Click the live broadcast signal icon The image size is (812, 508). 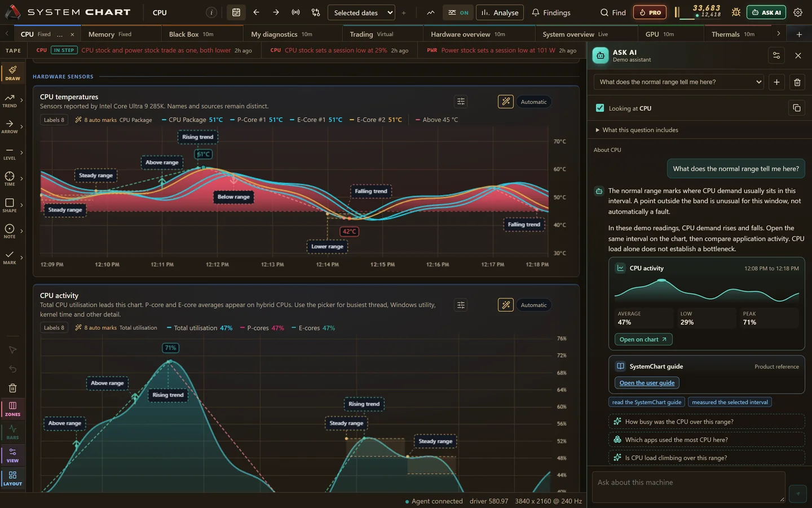click(x=295, y=12)
